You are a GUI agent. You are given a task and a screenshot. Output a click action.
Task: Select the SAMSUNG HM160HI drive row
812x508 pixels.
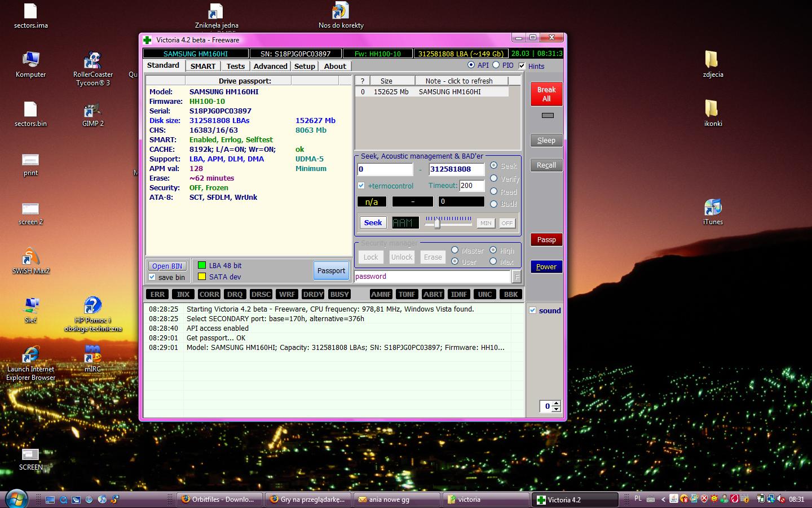pyautogui.click(x=432, y=92)
